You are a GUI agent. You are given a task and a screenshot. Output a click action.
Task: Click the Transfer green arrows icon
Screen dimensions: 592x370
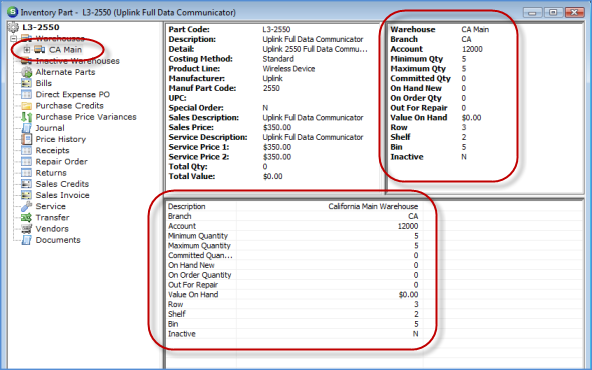click(26, 217)
